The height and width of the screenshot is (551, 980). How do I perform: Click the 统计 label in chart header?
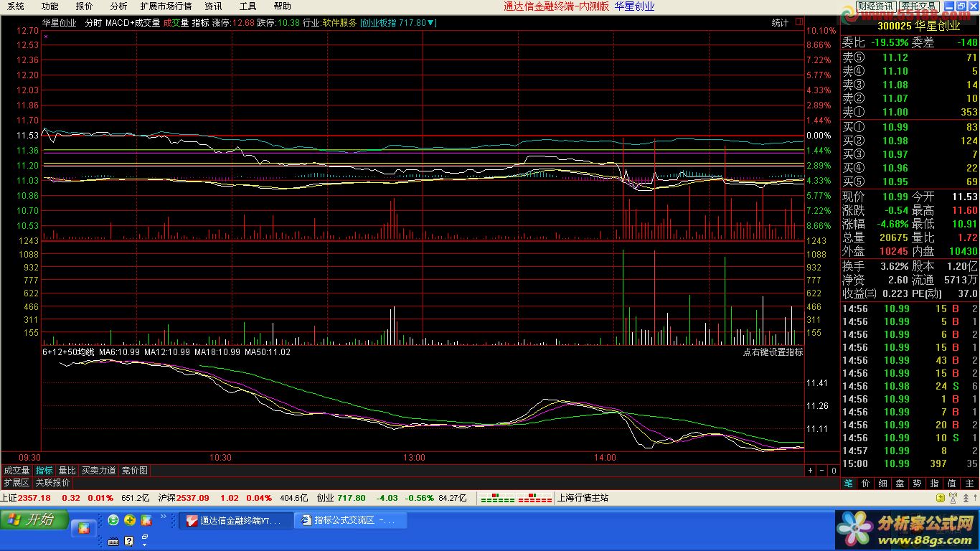click(x=780, y=23)
